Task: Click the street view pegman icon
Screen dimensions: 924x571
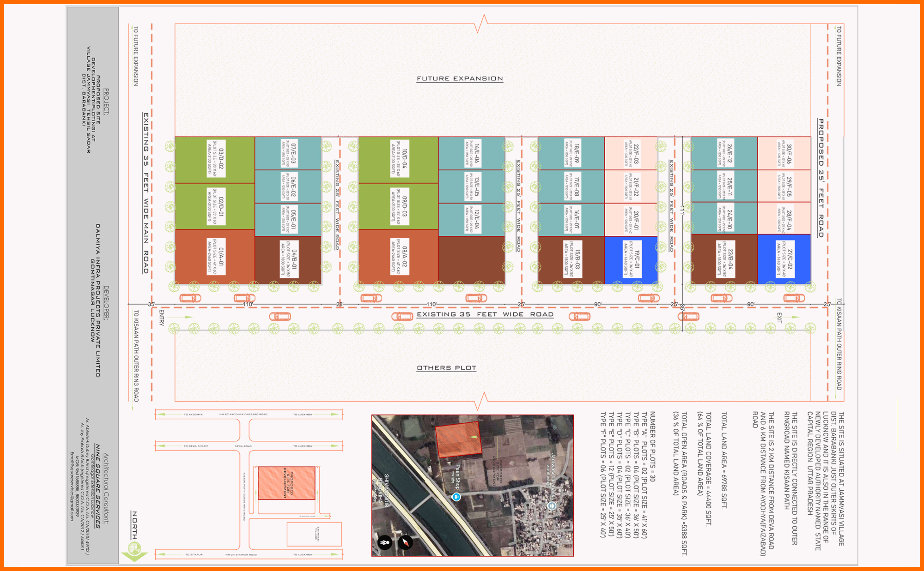Action: point(385,542)
